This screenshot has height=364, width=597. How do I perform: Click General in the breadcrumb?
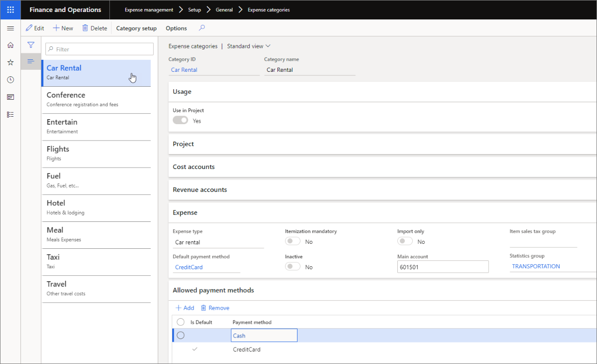224,10
